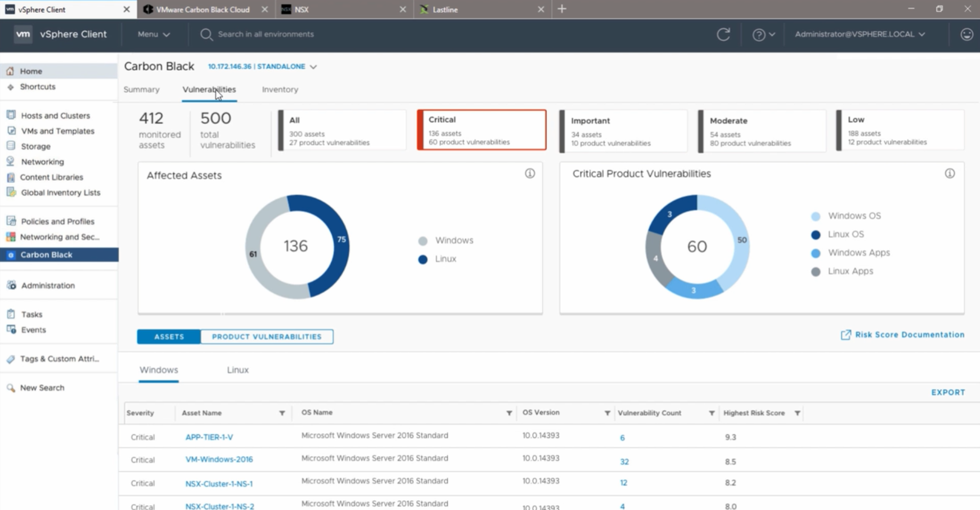Screen dimensions: 980x510
Task: Show the Affected Assets info tooltip
Action: coord(530,173)
